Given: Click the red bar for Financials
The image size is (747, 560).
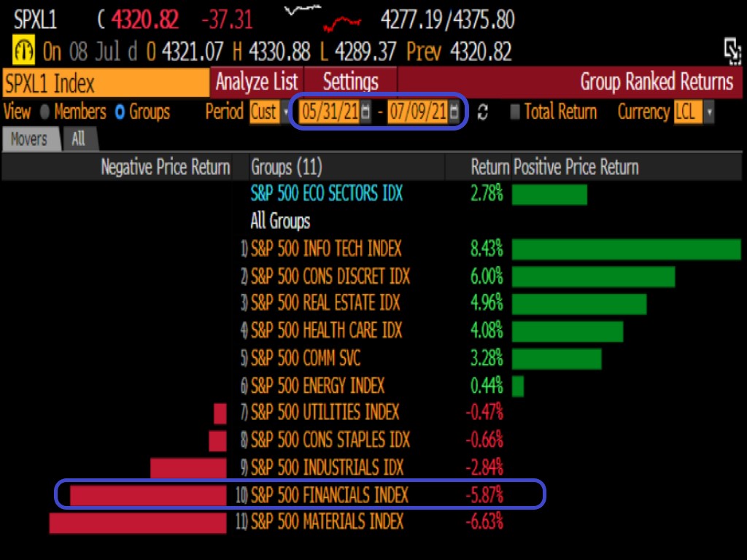Looking at the screenshot, I should point(148,496).
